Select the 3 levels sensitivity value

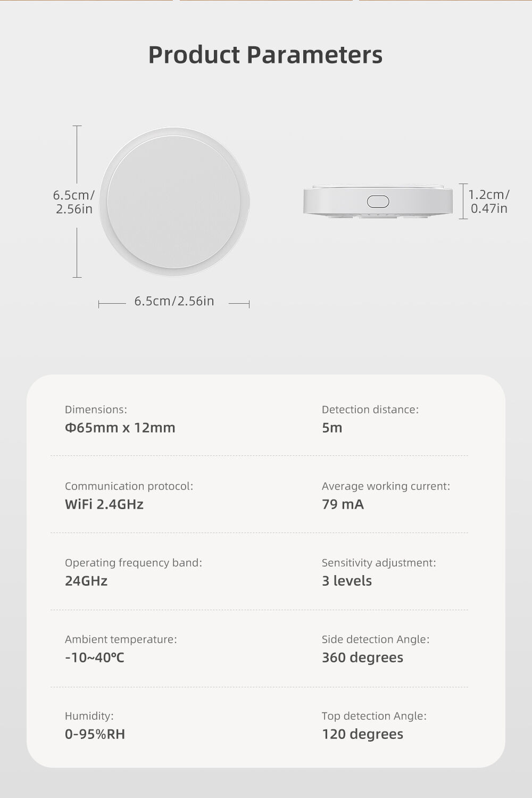(346, 581)
